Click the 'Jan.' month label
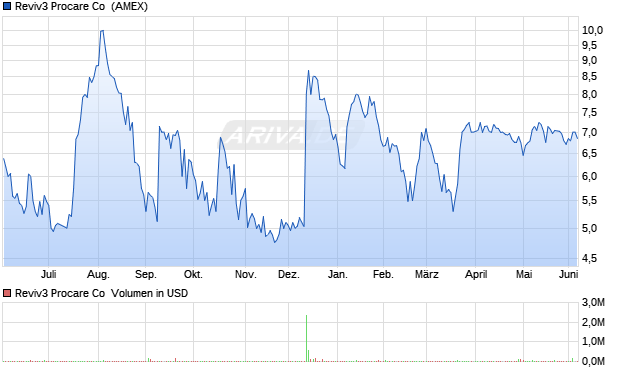 tap(338, 274)
